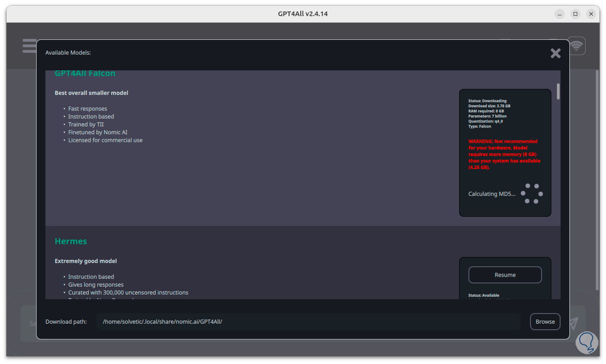
Task: Click the "Licensed for commercial use" bullet
Action: (105, 140)
